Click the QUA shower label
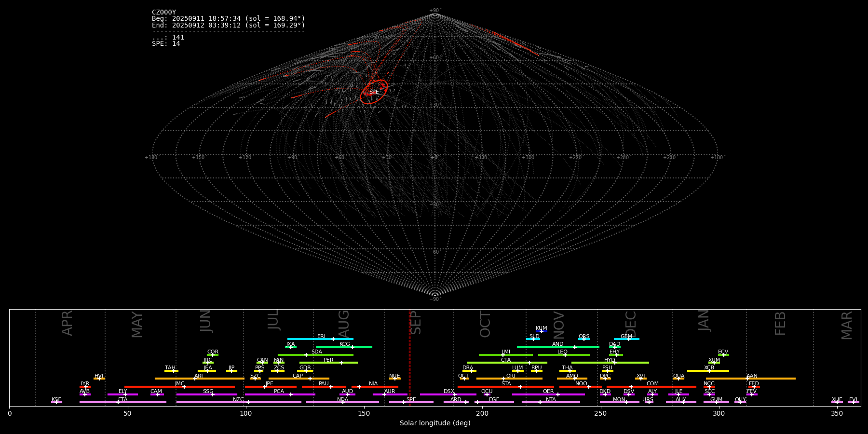This screenshot has width=868, height=434. [679, 376]
